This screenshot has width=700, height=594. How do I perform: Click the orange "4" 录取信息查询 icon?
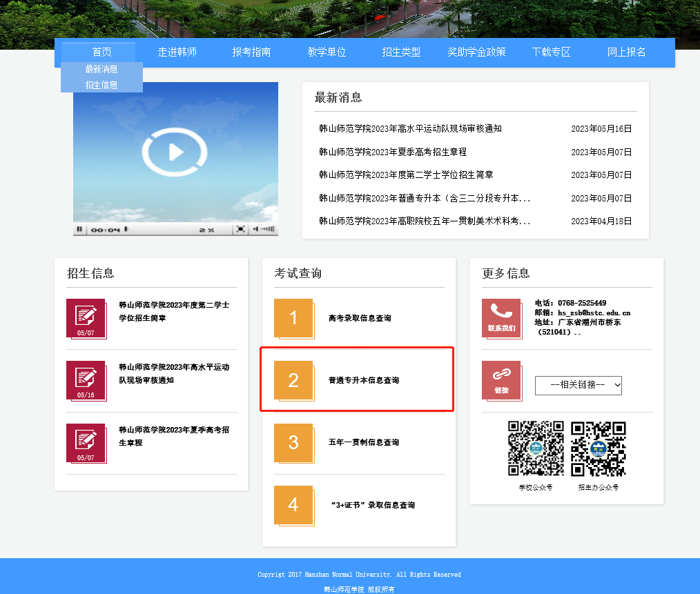point(294,505)
